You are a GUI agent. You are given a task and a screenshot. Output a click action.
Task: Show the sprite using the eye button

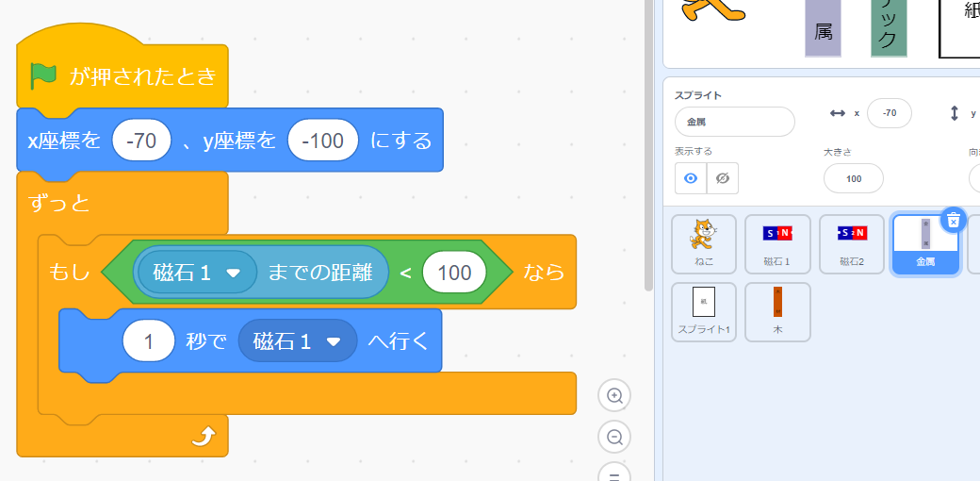pos(691,178)
